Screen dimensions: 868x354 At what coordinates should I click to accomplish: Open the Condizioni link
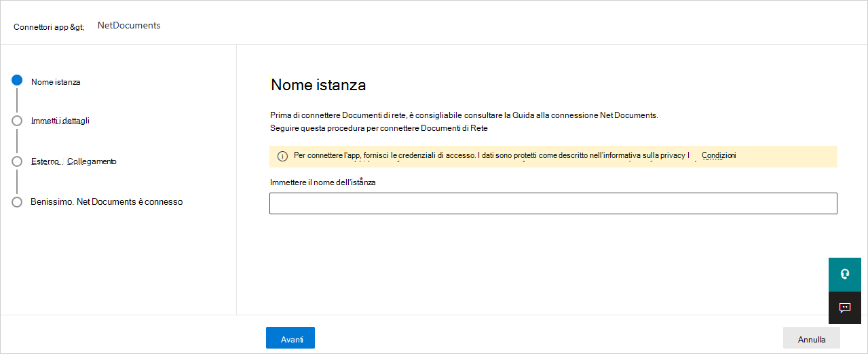[x=719, y=156]
